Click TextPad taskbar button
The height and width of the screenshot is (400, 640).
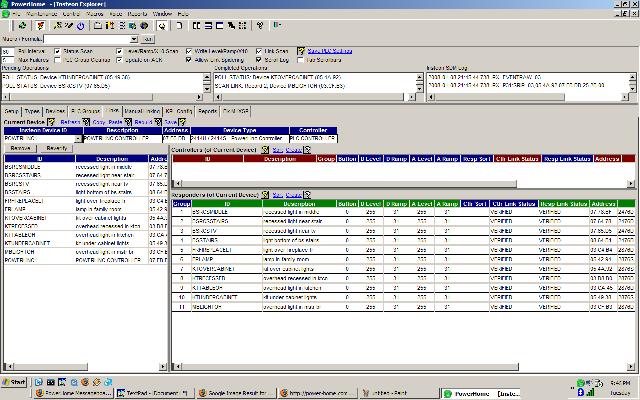(x=153, y=393)
